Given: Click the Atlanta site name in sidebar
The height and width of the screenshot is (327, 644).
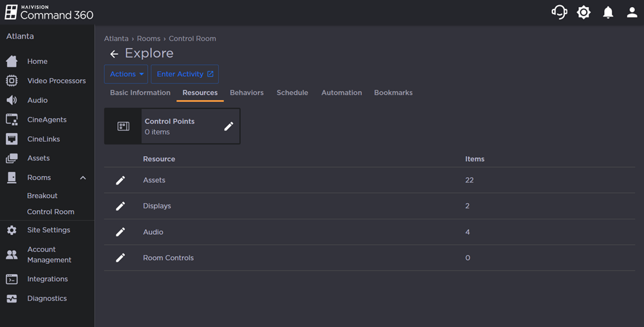Looking at the screenshot, I should point(20,36).
